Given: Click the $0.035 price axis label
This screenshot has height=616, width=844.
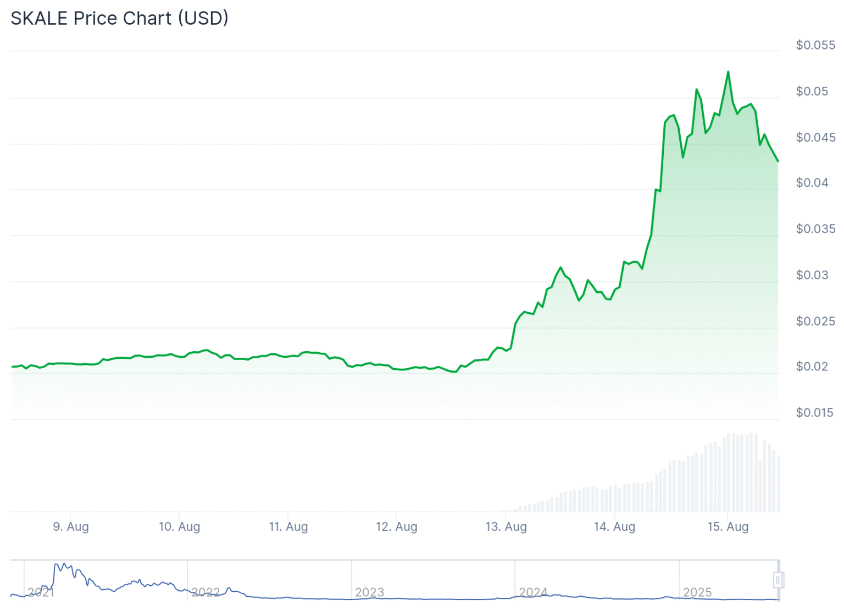Looking at the screenshot, I should (815, 229).
